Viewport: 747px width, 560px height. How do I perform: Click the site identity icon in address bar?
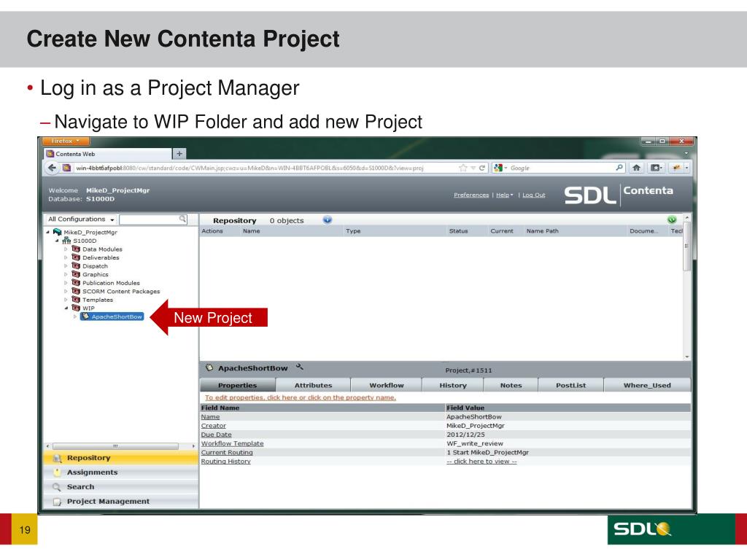tap(66, 168)
